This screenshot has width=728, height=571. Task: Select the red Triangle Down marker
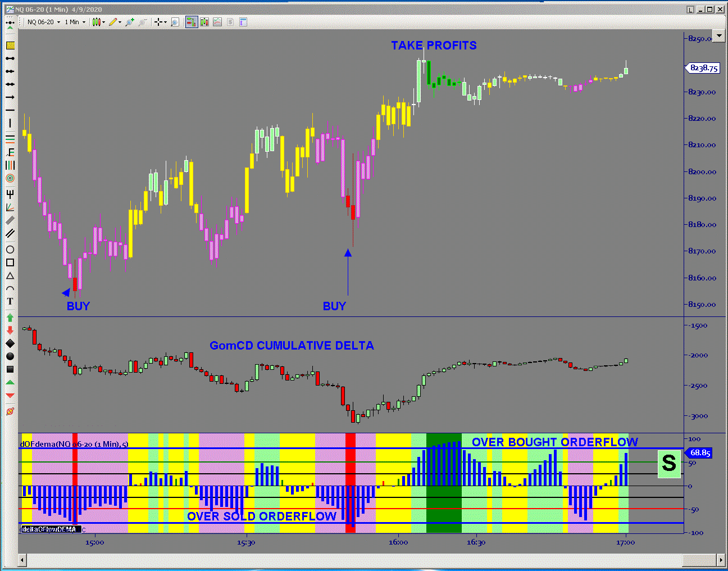click(10, 396)
